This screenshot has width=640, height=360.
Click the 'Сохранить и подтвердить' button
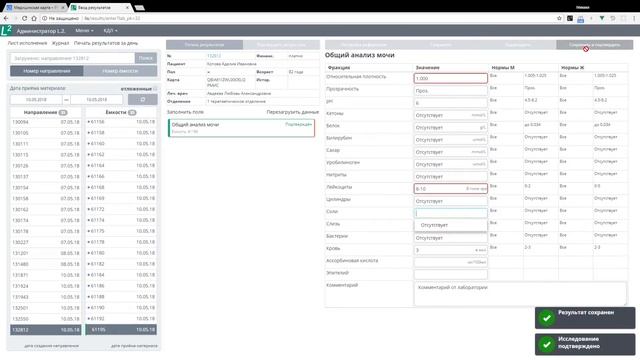(x=594, y=44)
